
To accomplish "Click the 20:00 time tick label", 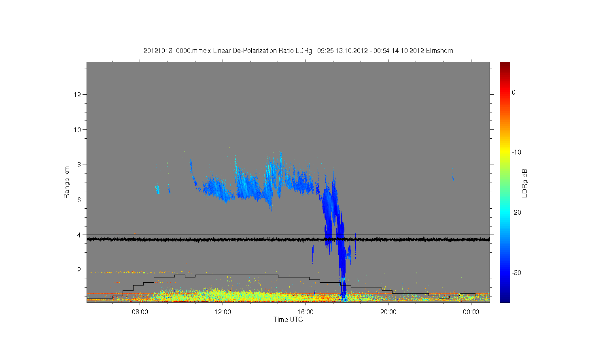I will click(388, 312).
